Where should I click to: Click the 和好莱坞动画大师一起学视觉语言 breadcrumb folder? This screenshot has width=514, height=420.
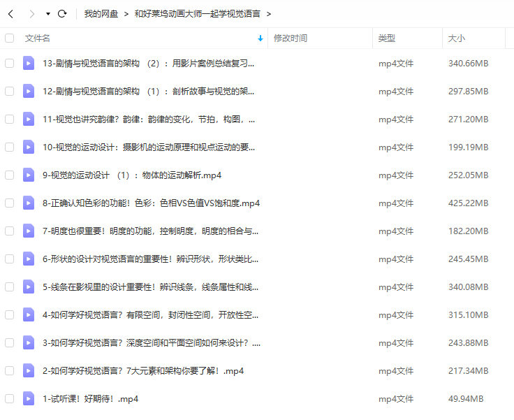198,13
